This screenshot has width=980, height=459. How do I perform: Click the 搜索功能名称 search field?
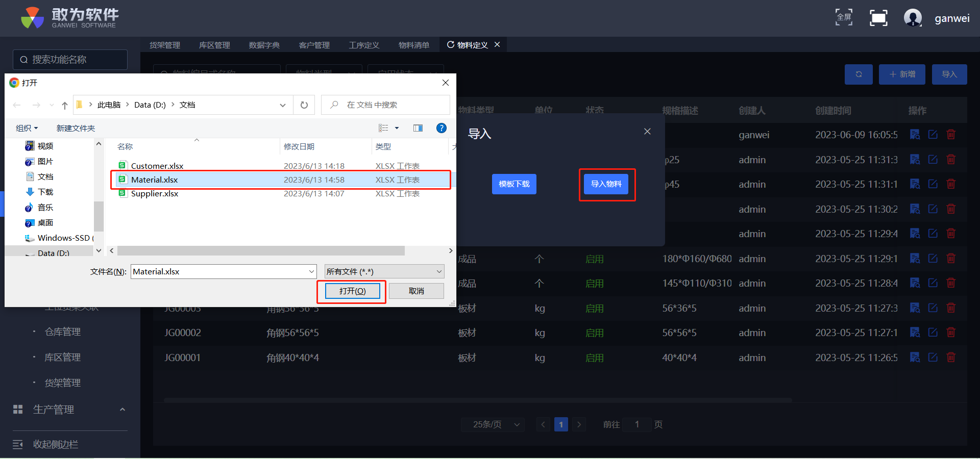tap(70, 60)
